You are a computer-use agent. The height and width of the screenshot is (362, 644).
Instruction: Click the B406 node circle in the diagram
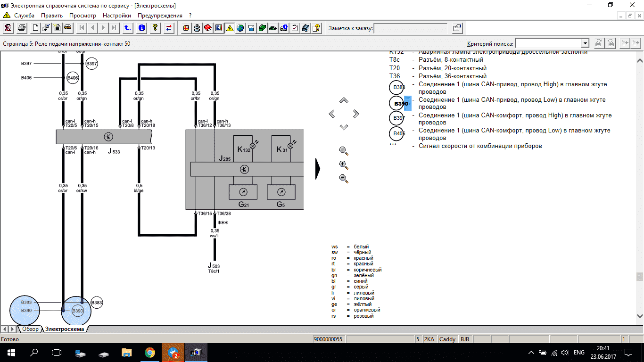73,78
